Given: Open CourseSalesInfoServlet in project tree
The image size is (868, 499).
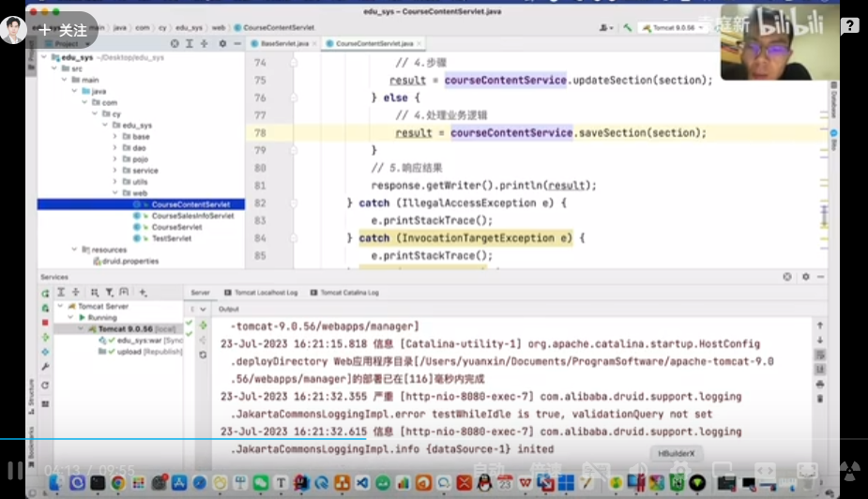Looking at the screenshot, I should [191, 216].
